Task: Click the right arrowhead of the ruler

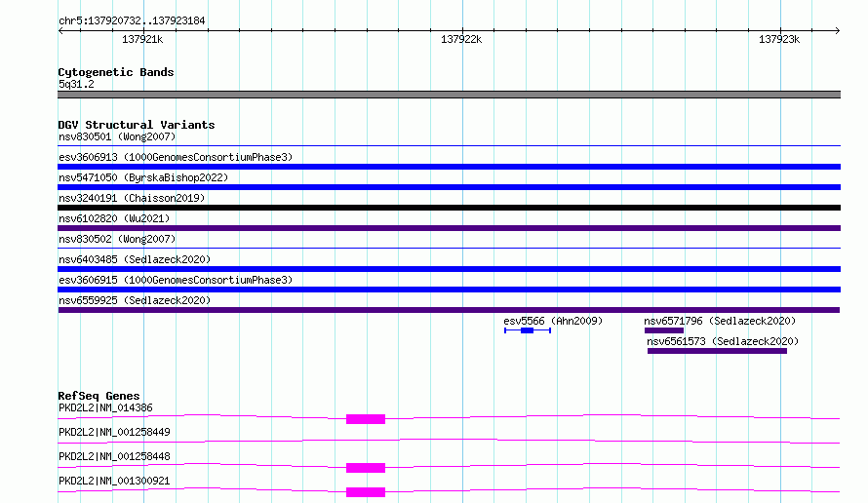Action: click(x=837, y=30)
